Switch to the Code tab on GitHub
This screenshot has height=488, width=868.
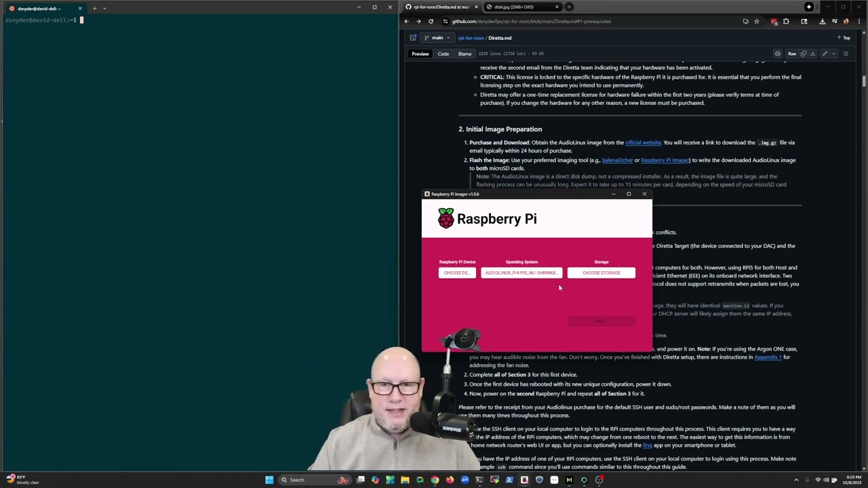coord(443,54)
